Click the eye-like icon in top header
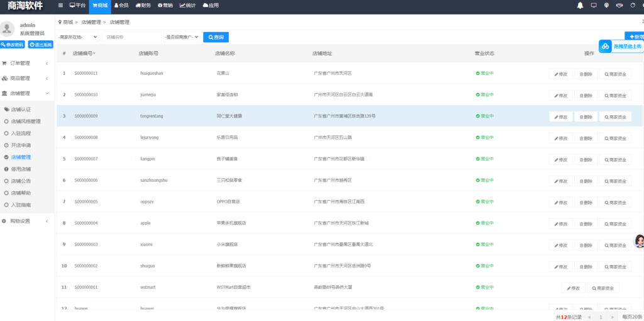This screenshot has height=321, width=644. pyautogui.click(x=619, y=5)
